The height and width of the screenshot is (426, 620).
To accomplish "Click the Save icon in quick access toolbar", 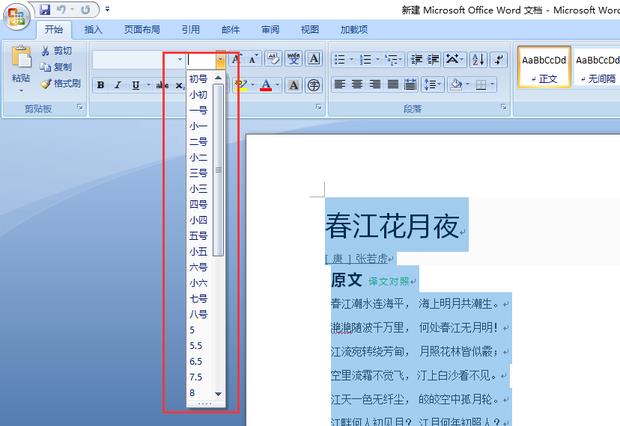I will (45, 9).
